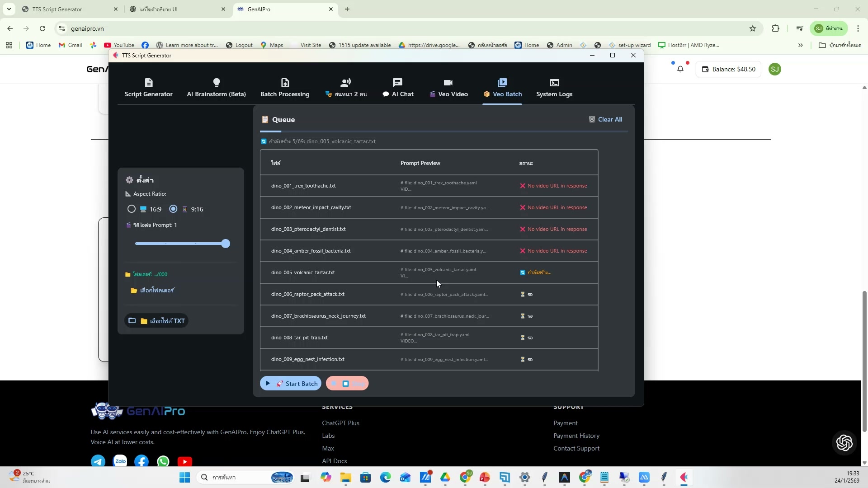Click the Batch Processing file icon

285,83
